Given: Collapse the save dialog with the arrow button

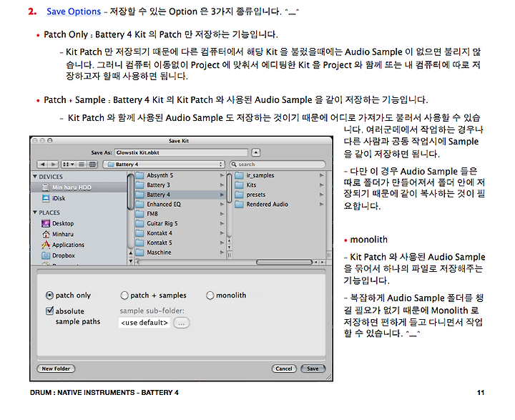Looking at the screenshot, I should tap(256, 152).
